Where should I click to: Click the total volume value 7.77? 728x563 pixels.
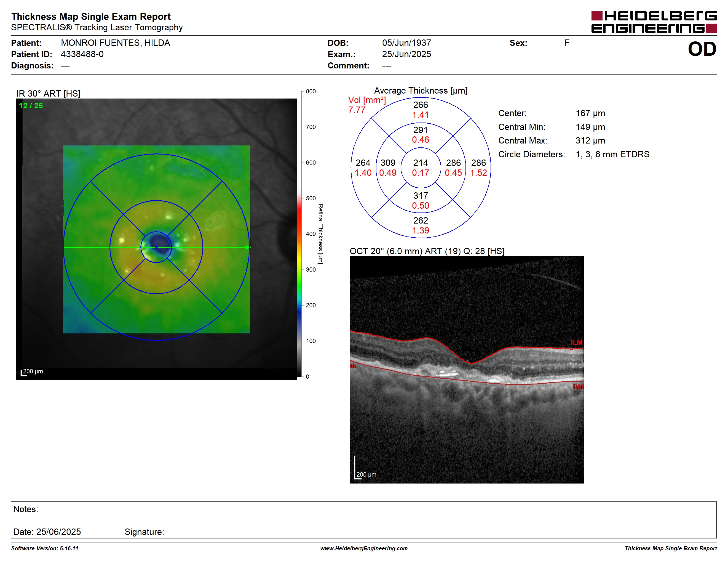pos(357,110)
